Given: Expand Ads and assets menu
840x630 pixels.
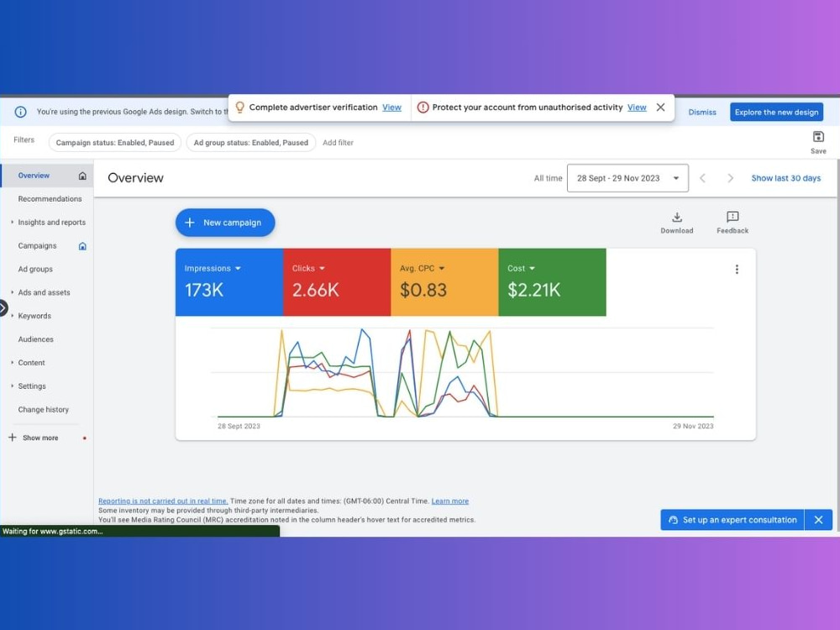Looking at the screenshot, I should pos(13,292).
